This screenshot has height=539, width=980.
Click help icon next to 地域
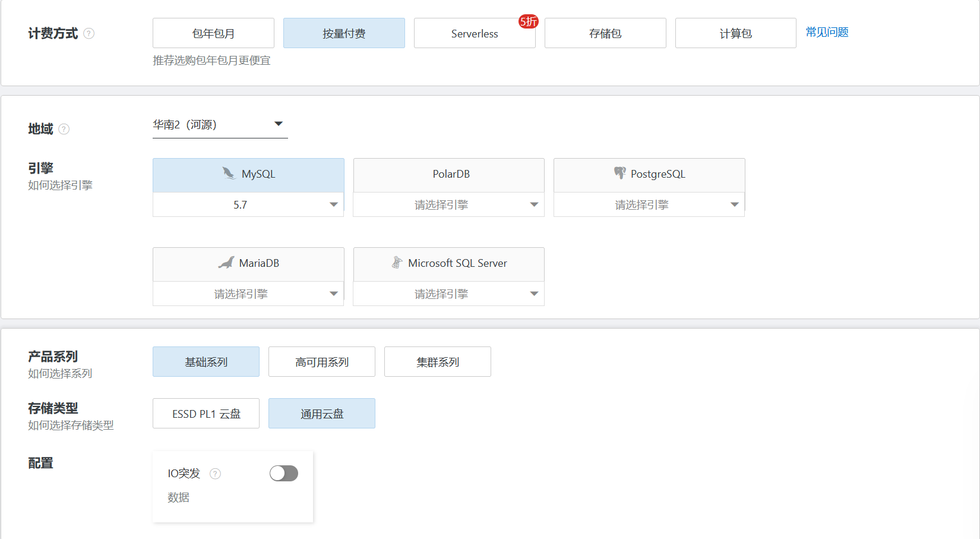click(64, 129)
